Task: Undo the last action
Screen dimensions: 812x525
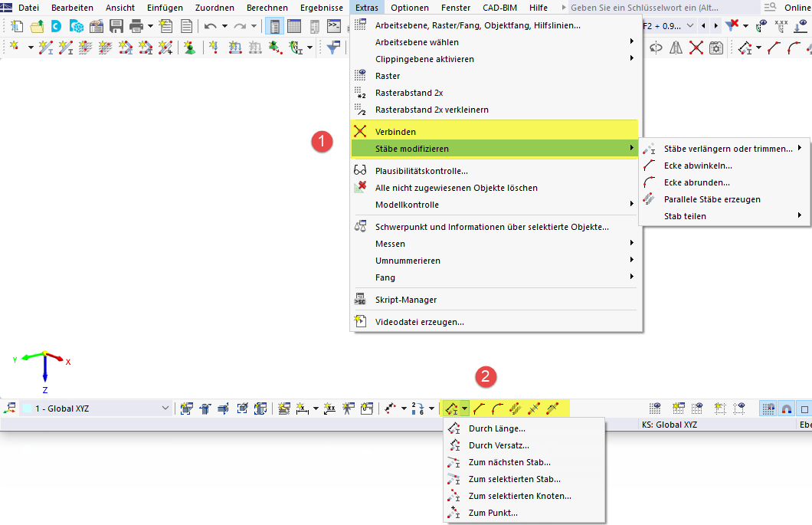Action: [x=210, y=26]
